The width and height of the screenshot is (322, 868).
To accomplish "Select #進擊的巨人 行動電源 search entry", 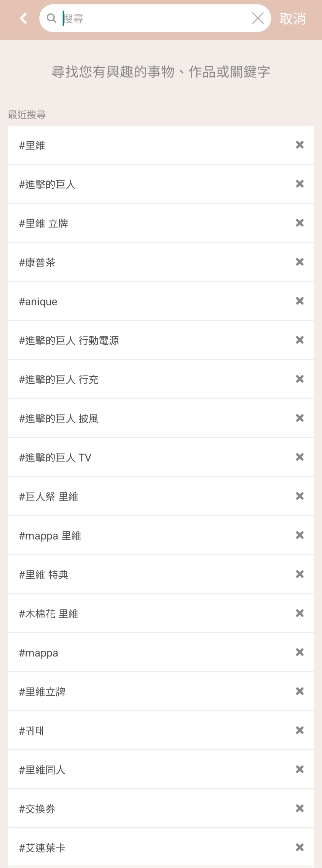I will [161, 340].
